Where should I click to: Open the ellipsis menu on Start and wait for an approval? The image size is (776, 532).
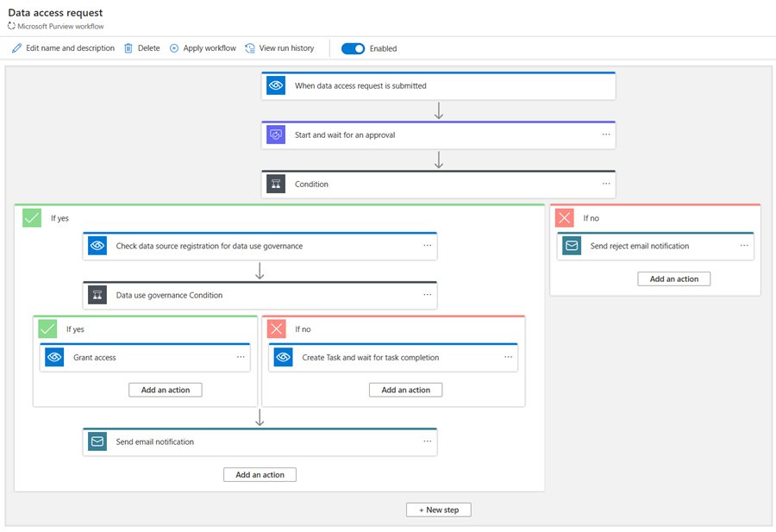(605, 135)
